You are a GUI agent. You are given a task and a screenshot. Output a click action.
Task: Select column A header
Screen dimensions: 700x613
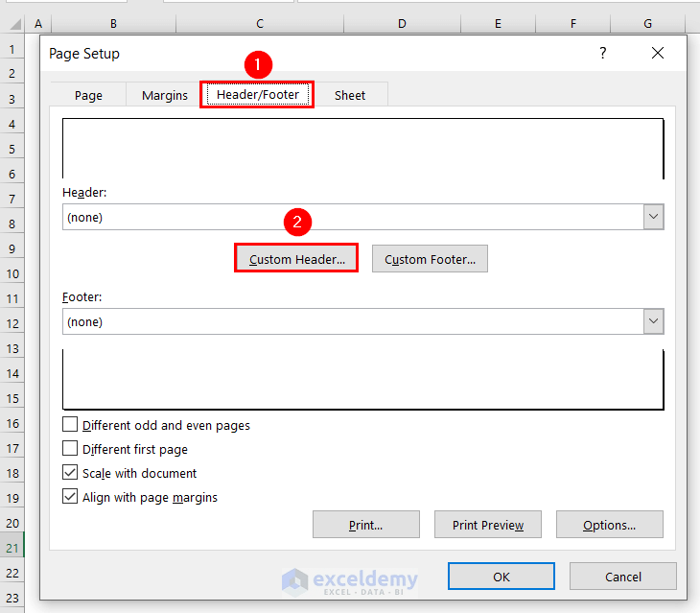click(38, 24)
